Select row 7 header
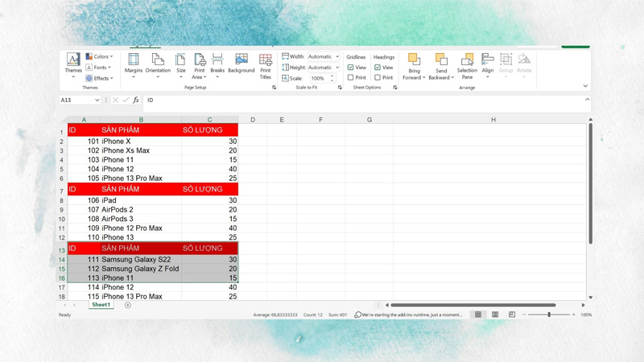Image resolution: width=644 pixels, height=362 pixels. (x=62, y=189)
